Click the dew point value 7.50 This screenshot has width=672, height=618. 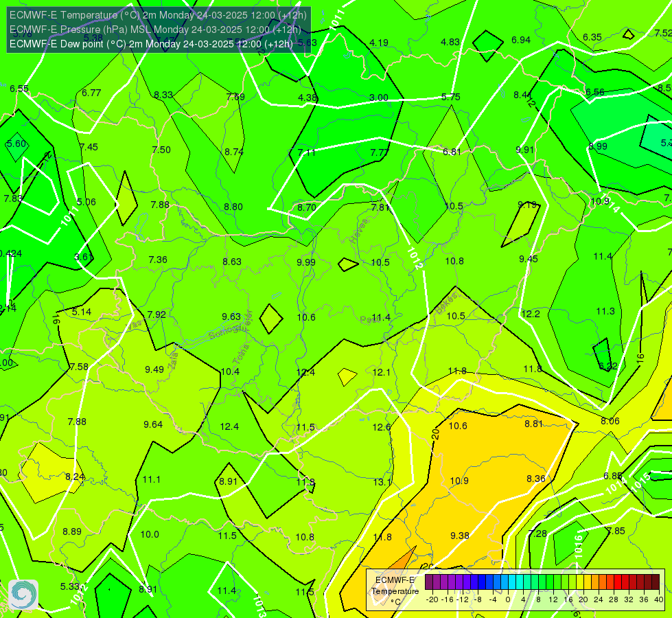(x=161, y=150)
